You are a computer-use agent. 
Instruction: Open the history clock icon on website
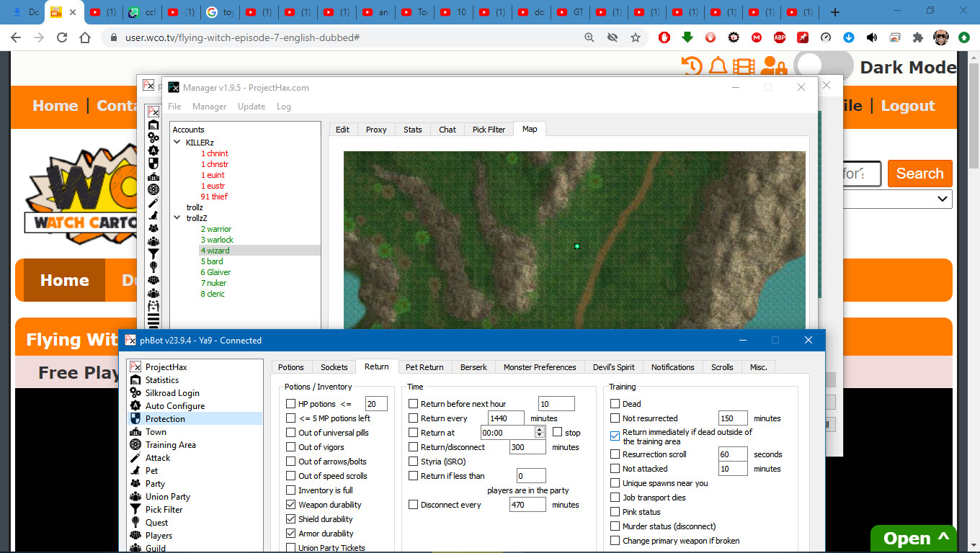tap(691, 67)
